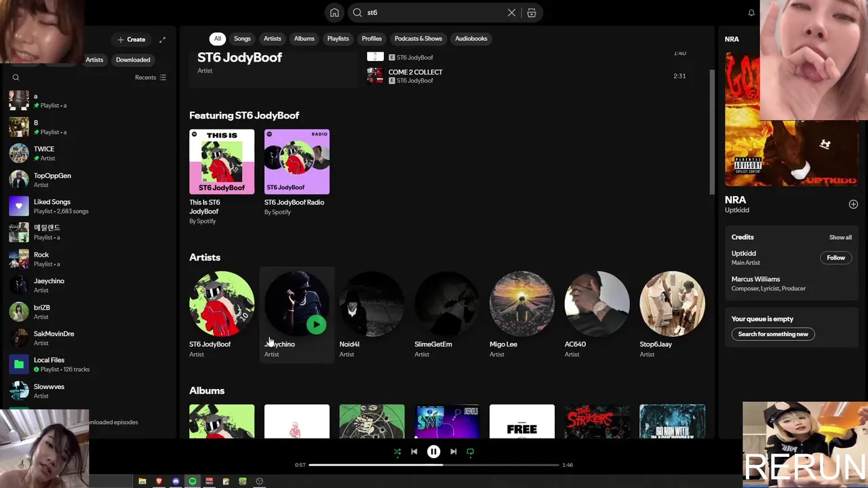Open Slowwves artist in library
The width and height of the screenshot is (868, 488).
pos(88,391)
